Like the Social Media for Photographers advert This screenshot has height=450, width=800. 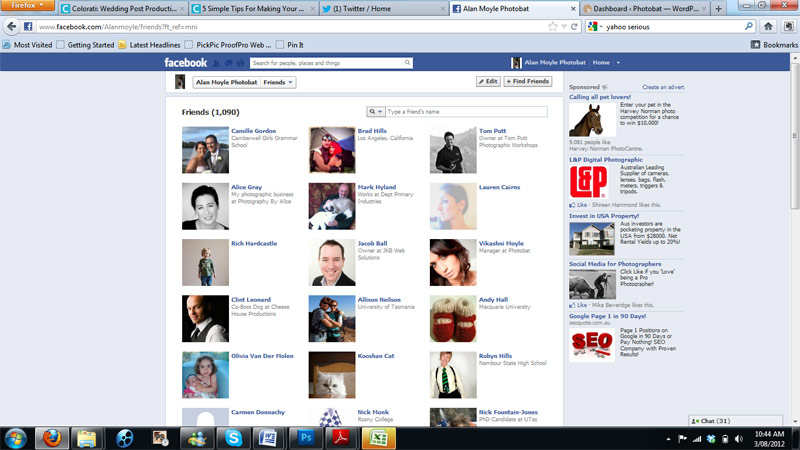click(x=579, y=305)
